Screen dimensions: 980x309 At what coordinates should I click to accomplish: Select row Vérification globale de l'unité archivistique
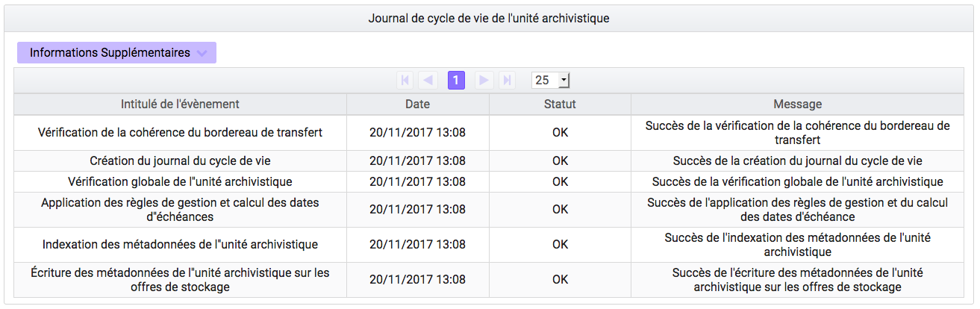pos(489,181)
